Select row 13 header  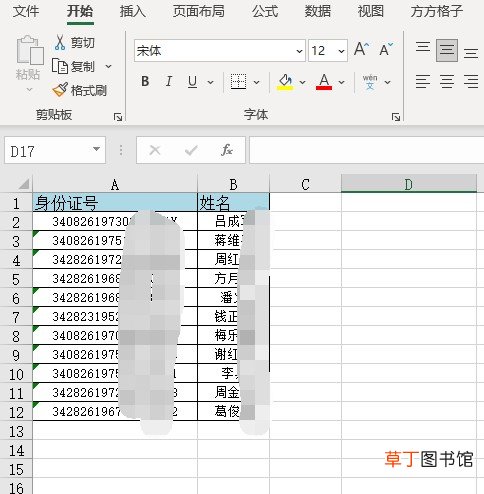16,431
